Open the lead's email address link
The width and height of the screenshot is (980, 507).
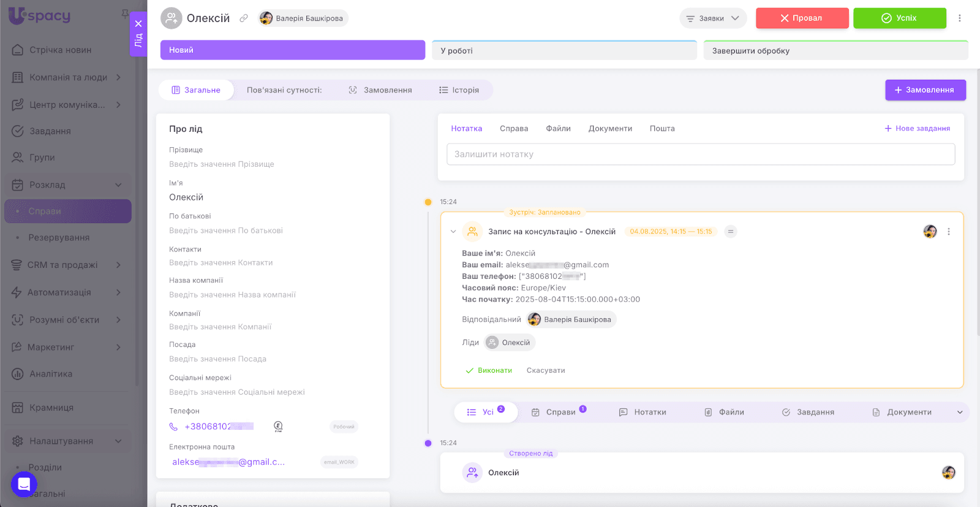point(228,462)
